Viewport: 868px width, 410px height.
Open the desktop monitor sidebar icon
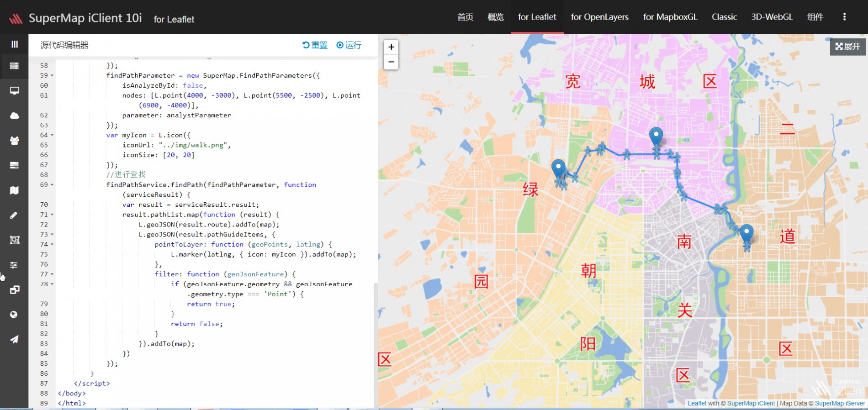pos(14,90)
